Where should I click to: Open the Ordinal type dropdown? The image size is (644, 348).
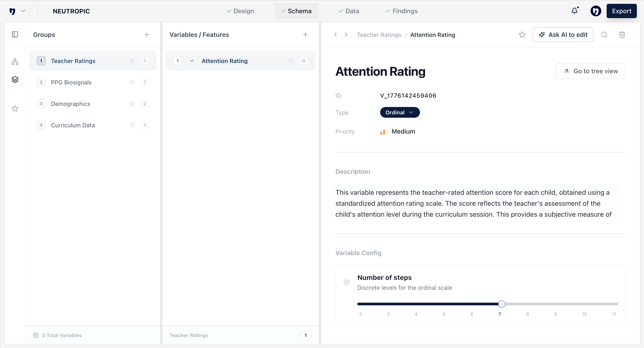(400, 112)
